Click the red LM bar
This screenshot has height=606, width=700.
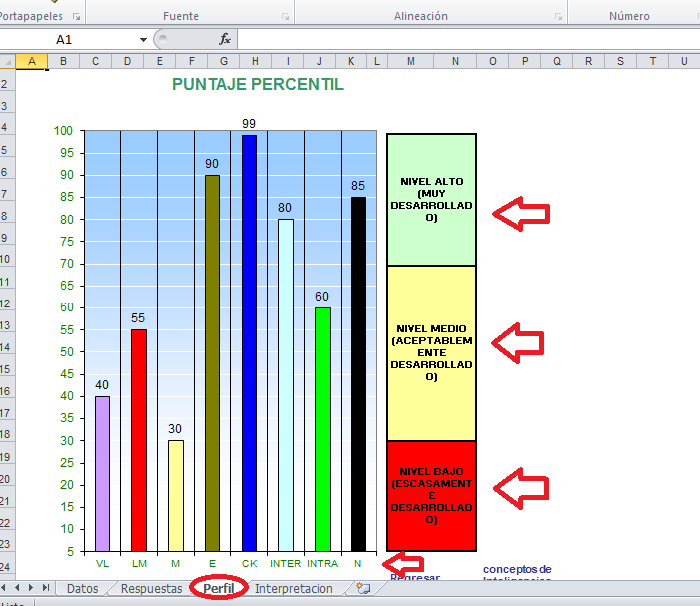click(139, 440)
